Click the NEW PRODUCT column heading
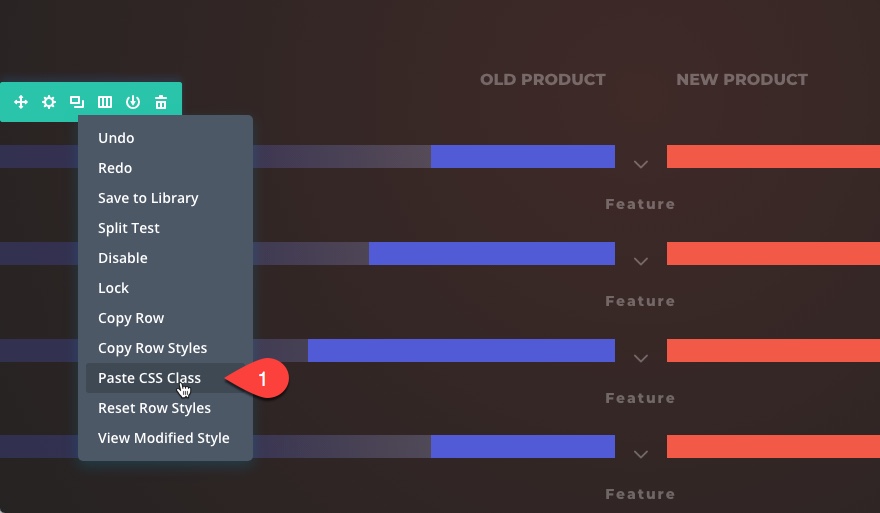The width and height of the screenshot is (880, 513). click(742, 80)
